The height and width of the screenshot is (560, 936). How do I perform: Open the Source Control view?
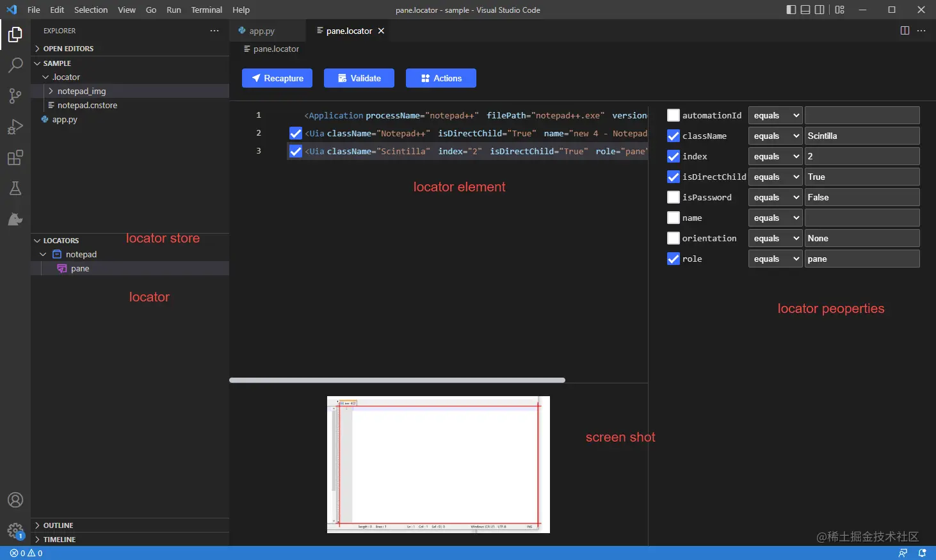15,96
